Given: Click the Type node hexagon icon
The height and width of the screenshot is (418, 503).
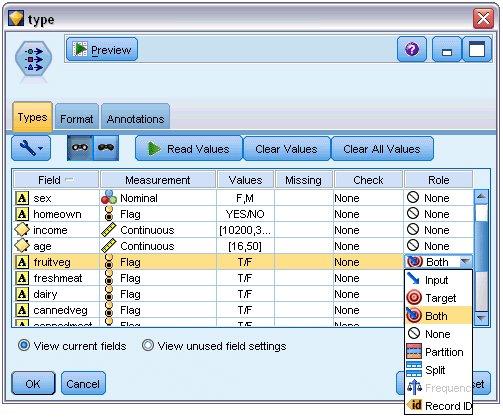Looking at the screenshot, I should point(33,59).
